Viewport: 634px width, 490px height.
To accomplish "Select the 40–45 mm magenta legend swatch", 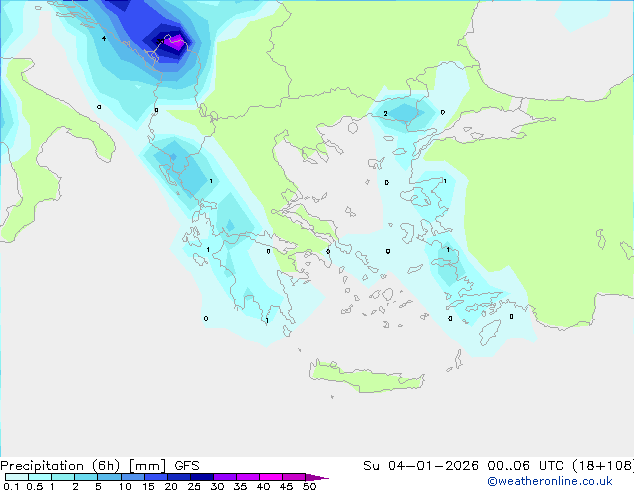I will point(271,477).
